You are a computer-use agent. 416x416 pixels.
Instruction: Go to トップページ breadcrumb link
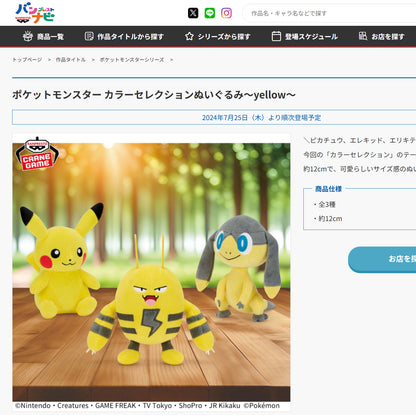[27, 60]
